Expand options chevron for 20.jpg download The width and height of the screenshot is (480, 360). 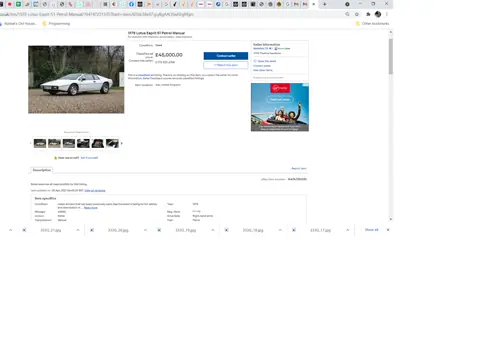(x=145, y=230)
